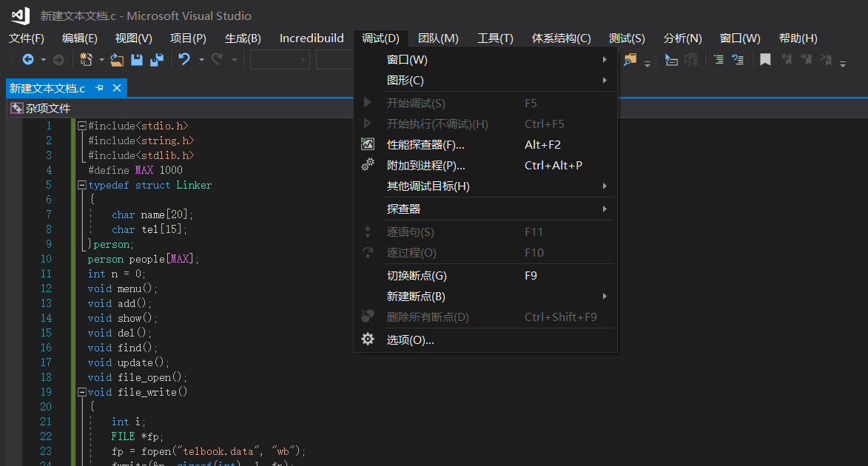This screenshot has height=466, width=868.
Task: Open 选项(O)... from Debug menu
Action: point(485,340)
